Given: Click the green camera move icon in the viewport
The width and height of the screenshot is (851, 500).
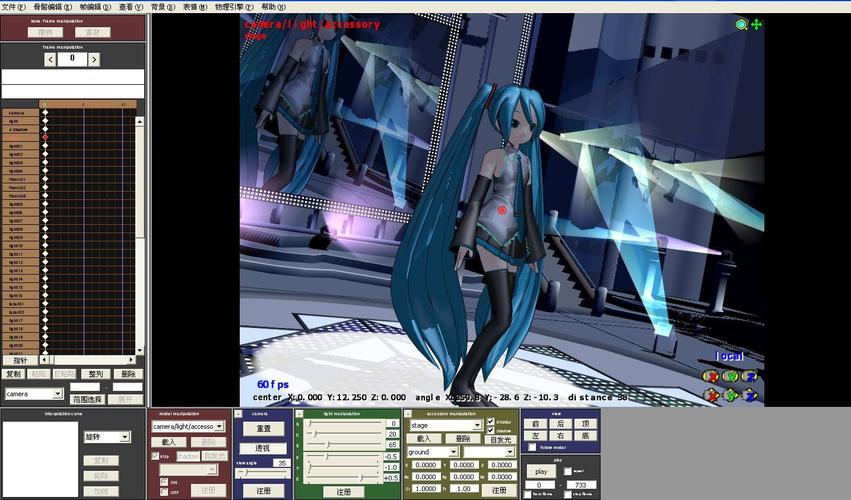Looking at the screenshot, I should [x=756, y=24].
